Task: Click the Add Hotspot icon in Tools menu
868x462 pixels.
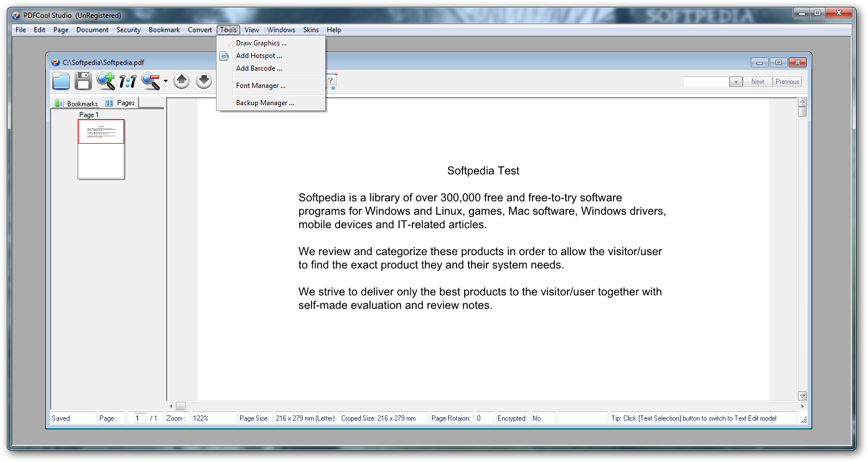Action: pyautogui.click(x=225, y=56)
